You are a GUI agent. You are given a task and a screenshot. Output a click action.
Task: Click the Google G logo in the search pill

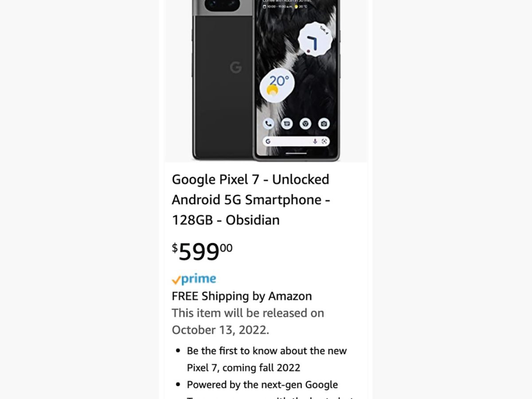click(267, 141)
